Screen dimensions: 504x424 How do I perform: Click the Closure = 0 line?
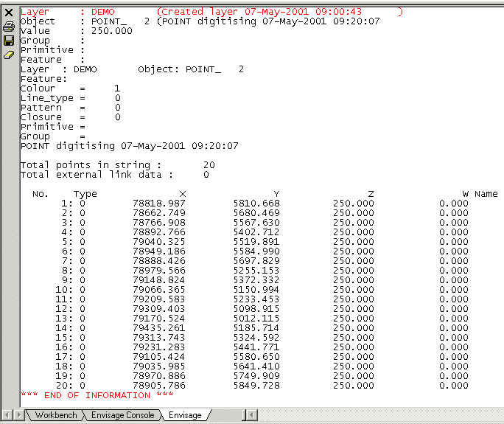click(x=71, y=117)
